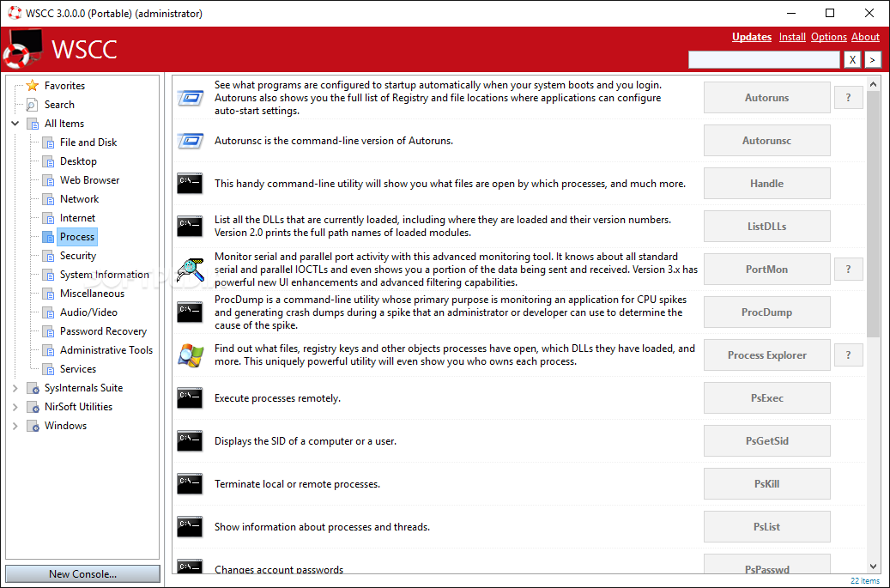Select the Process category
The height and width of the screenshot is (588, 890).
pos(77,237)
